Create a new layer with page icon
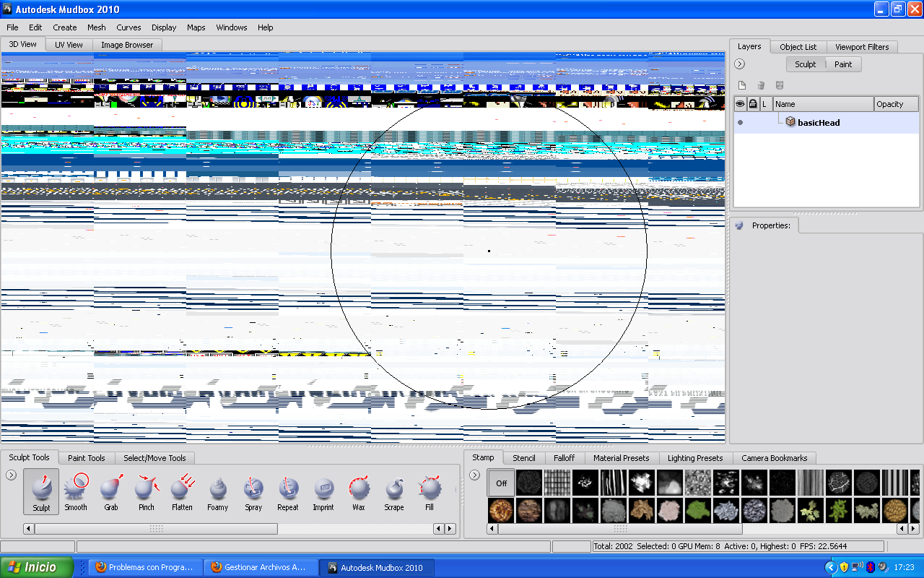Viewport: 924px width, 578px height. [741, 85]
